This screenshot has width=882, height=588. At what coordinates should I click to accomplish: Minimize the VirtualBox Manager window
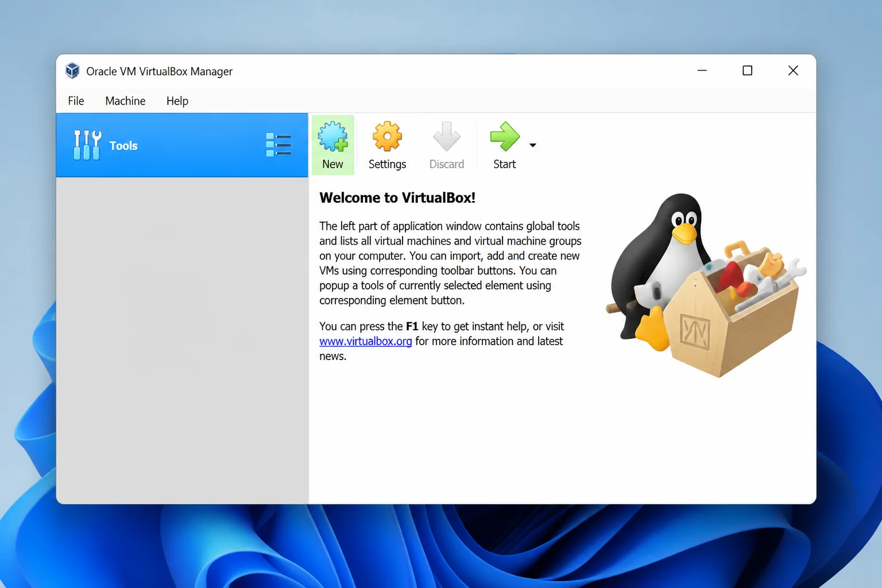click(702, 71)
